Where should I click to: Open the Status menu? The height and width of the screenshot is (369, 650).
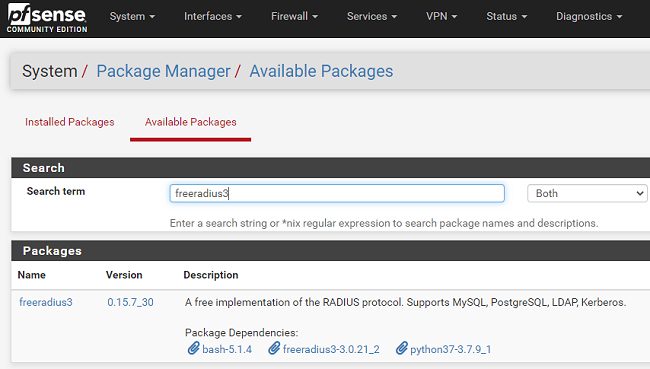coord(507,16)
